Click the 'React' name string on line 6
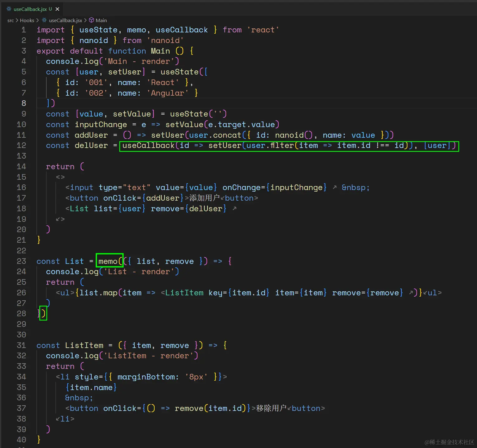Image resolution: width=477 pixels, height=448 pixels. pos(163,83)
